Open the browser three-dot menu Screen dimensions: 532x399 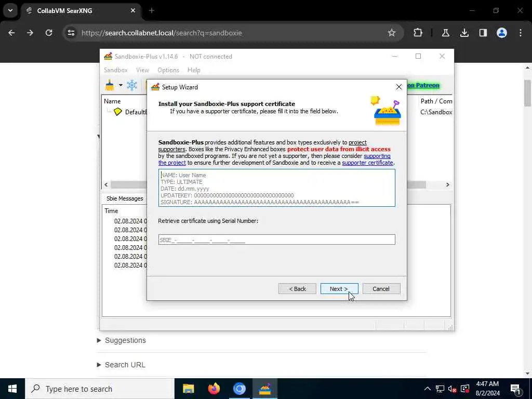[x=521, y=33]
